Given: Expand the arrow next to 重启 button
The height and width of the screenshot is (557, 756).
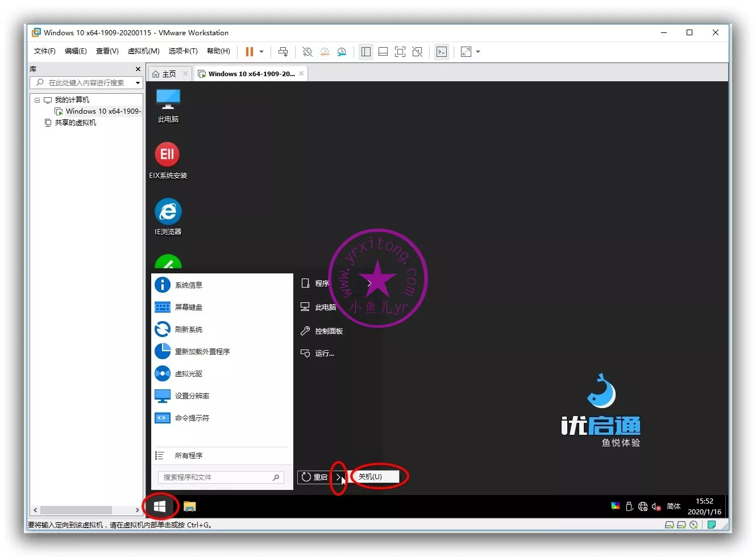Looking at the screenshot, I should click(x=339, y=477).
